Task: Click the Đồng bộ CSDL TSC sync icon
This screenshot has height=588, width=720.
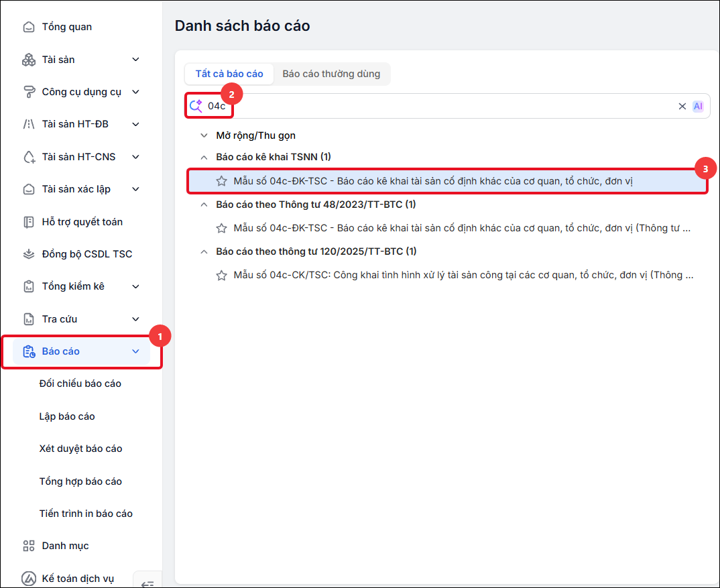Action: point(29,254)
